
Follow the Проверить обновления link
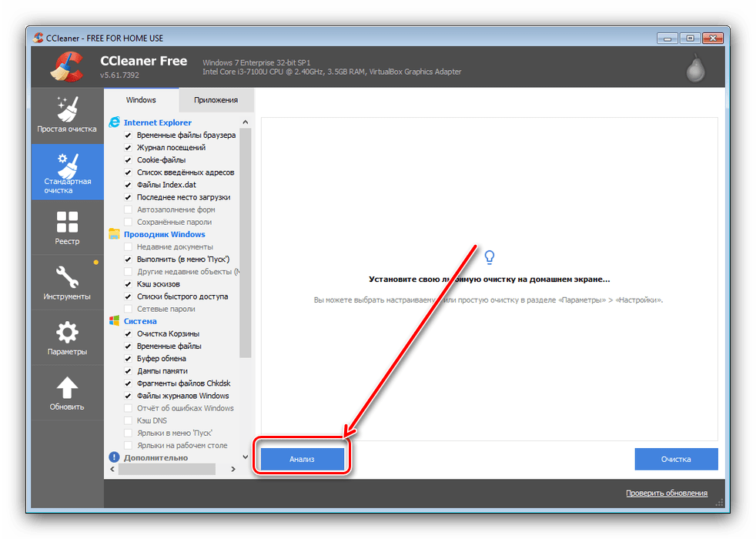[666, 494]
